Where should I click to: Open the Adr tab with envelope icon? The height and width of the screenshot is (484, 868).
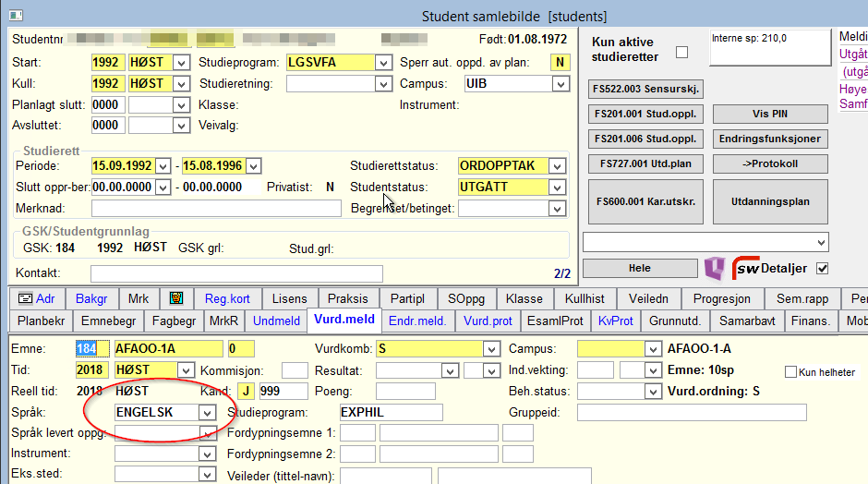click(35, 299)
